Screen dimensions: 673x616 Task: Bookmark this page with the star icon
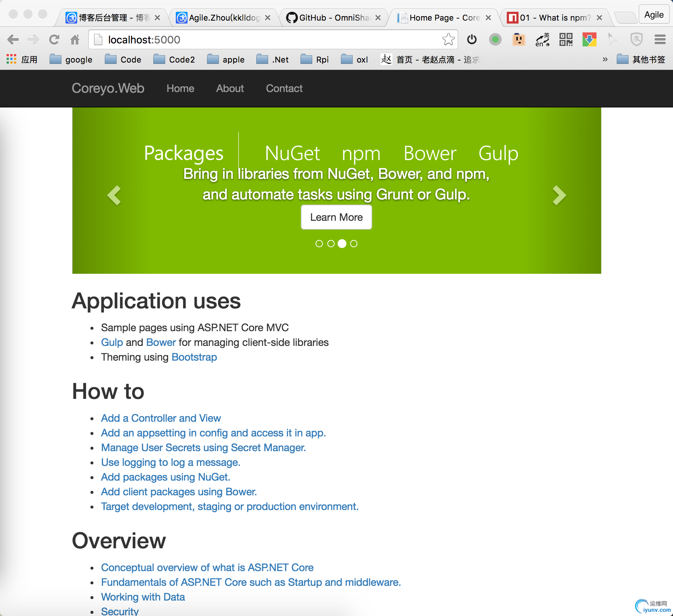pyautogui.click(x=448, y=39)
